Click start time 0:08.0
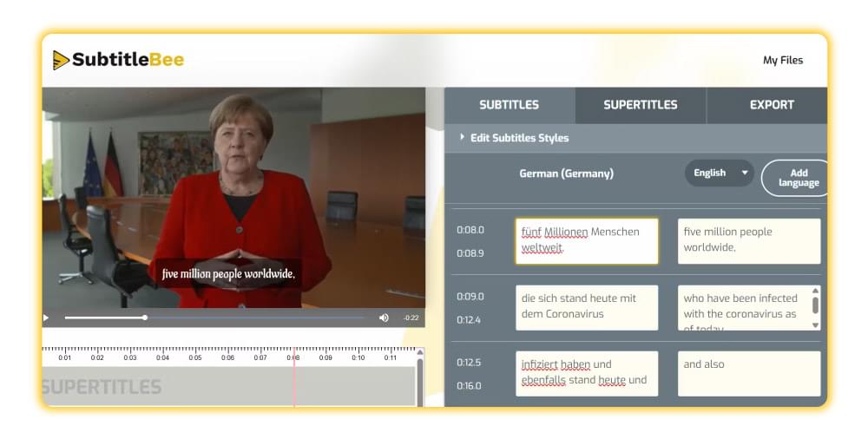The height and width of the screenshot is (439, 868). coord(470,230)
